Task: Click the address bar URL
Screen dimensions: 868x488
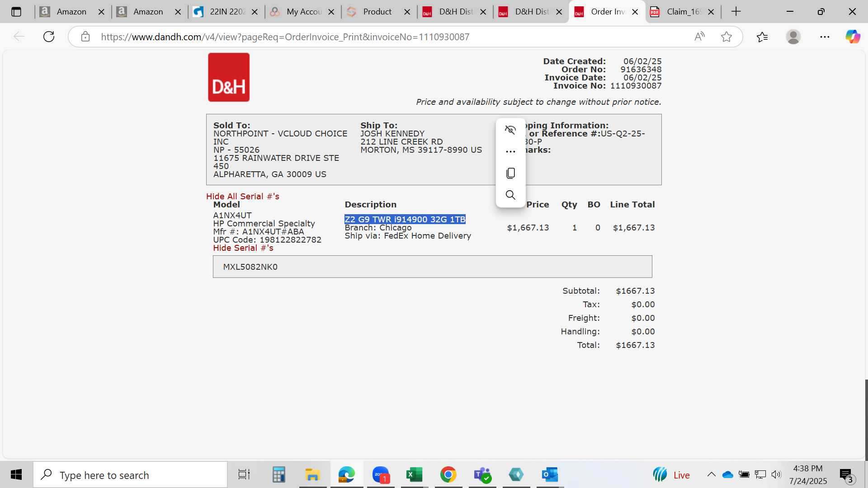Action: point(285,37)
